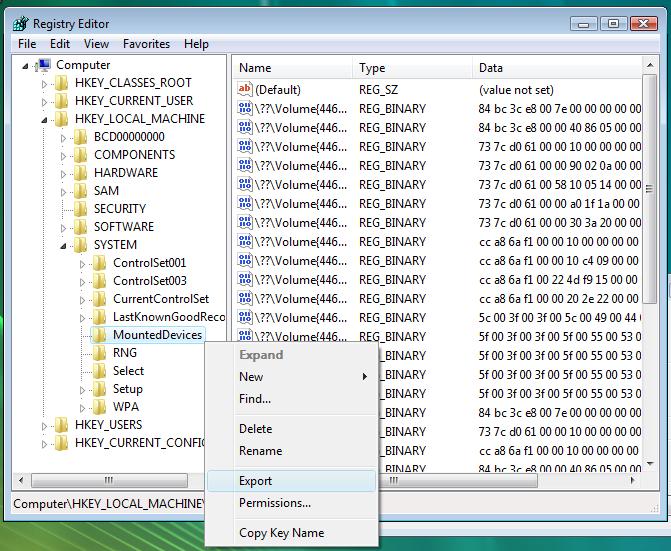Image resolution: width=671 pixels, height=551 pixels.
Task: Collapse the SYSTEM key
Action: [63, 246]
